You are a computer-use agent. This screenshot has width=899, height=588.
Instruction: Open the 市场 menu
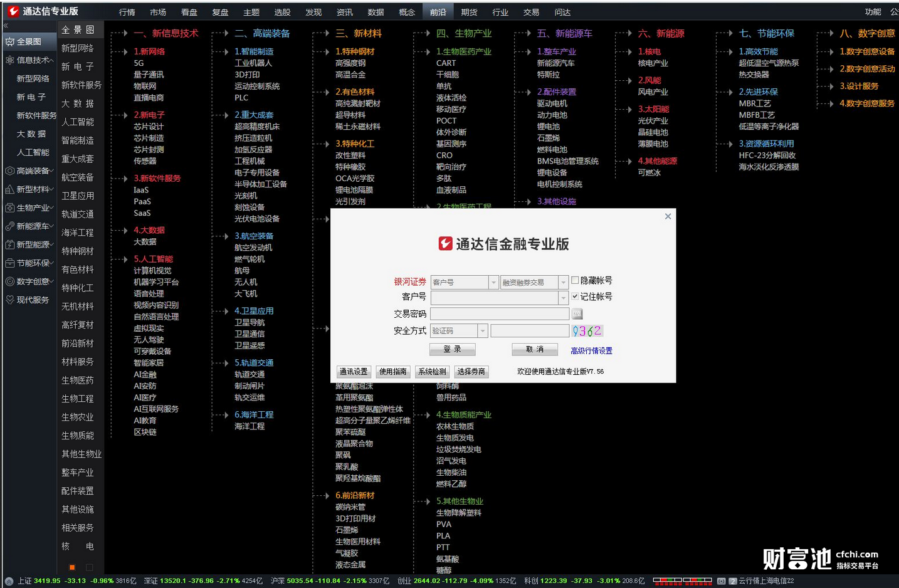158,12
